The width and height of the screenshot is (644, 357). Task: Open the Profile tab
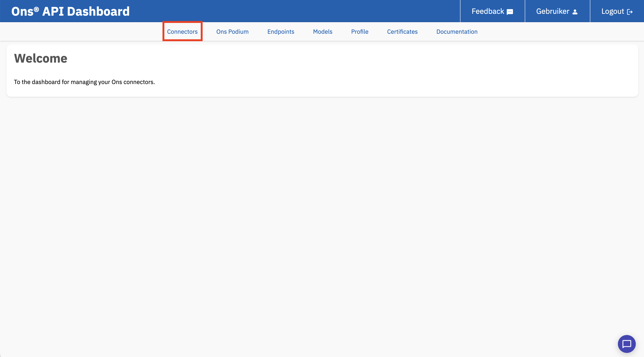[x=359, y=32]
